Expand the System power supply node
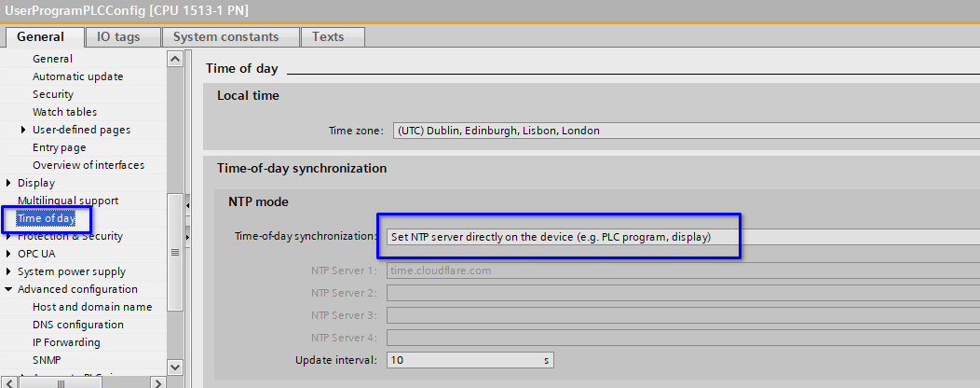 [9, 271]
